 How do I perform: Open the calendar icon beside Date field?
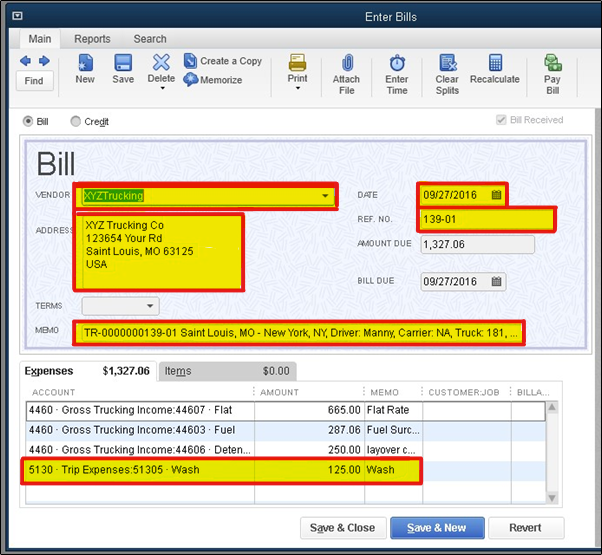496,195
